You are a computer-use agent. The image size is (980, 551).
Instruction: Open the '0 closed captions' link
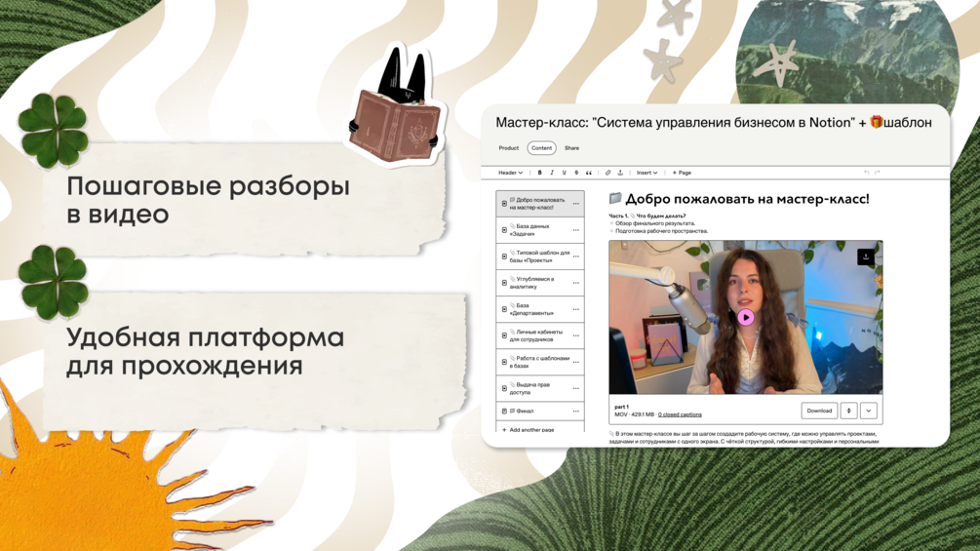(680, 414)
